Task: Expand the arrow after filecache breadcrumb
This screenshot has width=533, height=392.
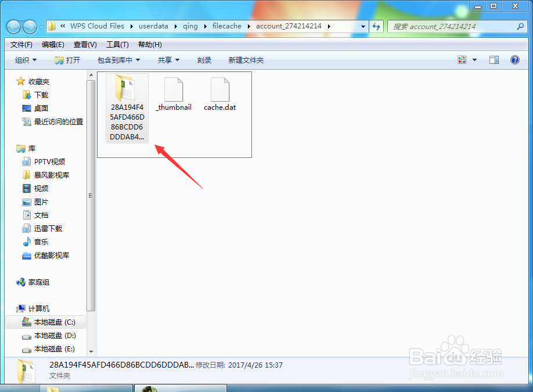Action: (249, 27)
